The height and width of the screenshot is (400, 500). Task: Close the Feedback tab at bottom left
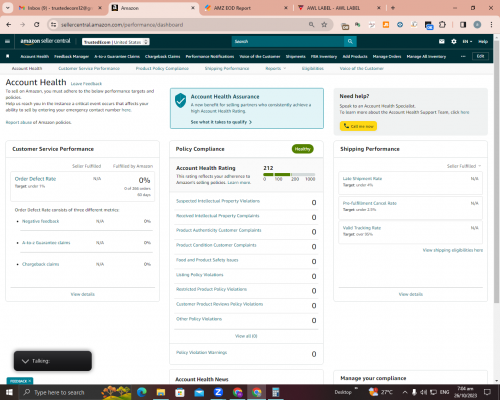pos(30,381)
